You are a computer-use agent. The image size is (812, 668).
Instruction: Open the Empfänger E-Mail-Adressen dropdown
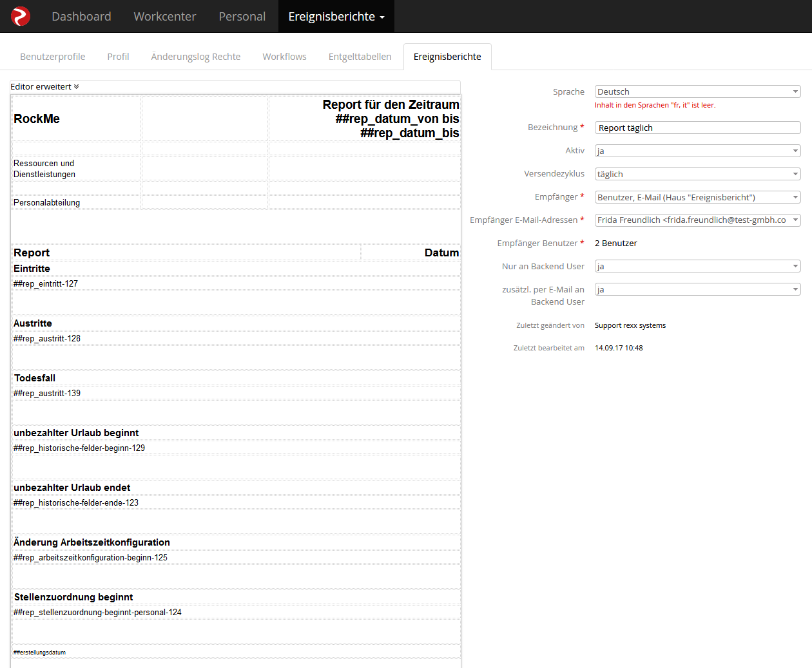tap(697, 220)
